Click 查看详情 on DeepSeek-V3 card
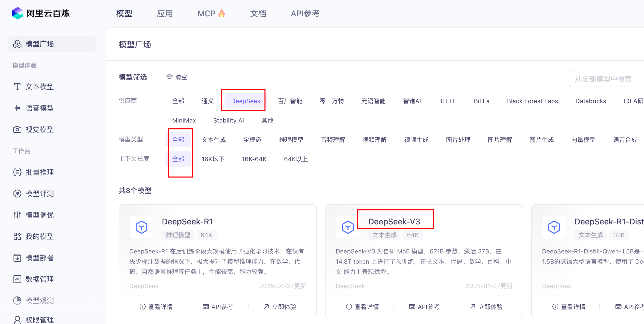The width and height of the screenshot is (644, 324). [362, 307]
